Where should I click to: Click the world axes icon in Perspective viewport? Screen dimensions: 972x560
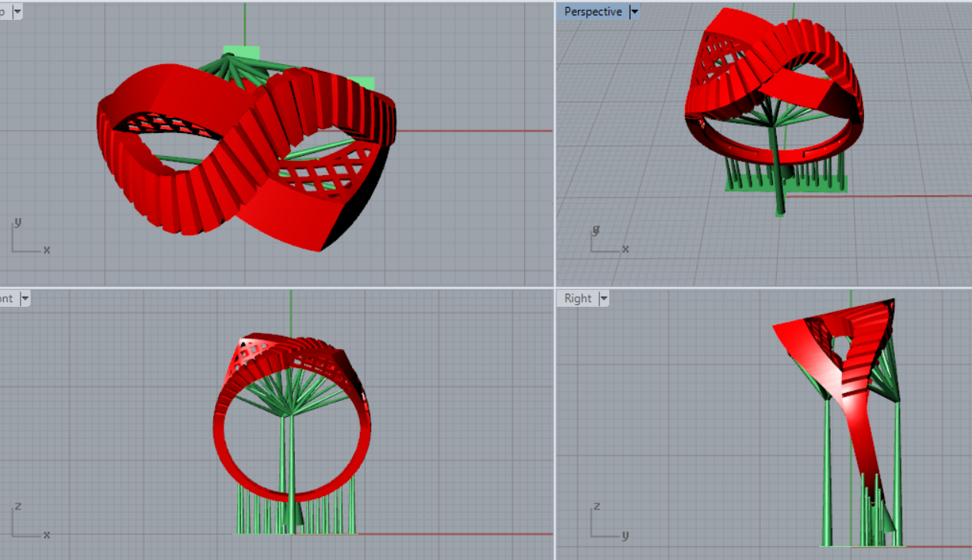pyautogui.click(x=608, y=240)
